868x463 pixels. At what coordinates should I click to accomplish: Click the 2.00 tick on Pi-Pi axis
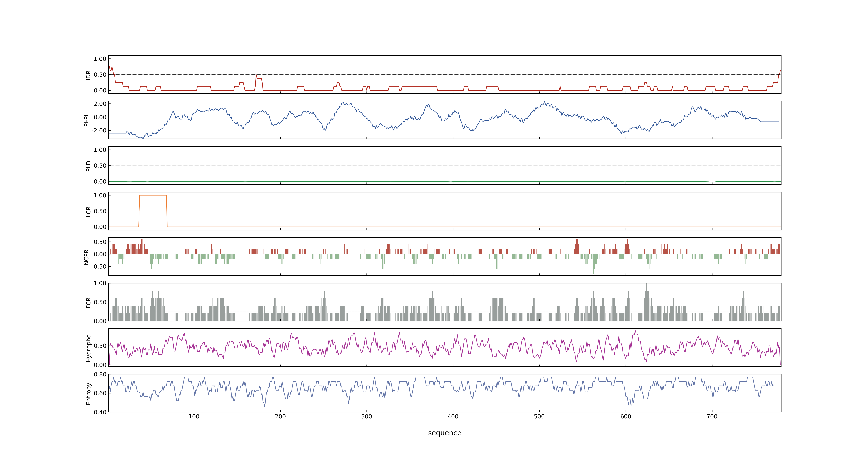tap(100, 104)
